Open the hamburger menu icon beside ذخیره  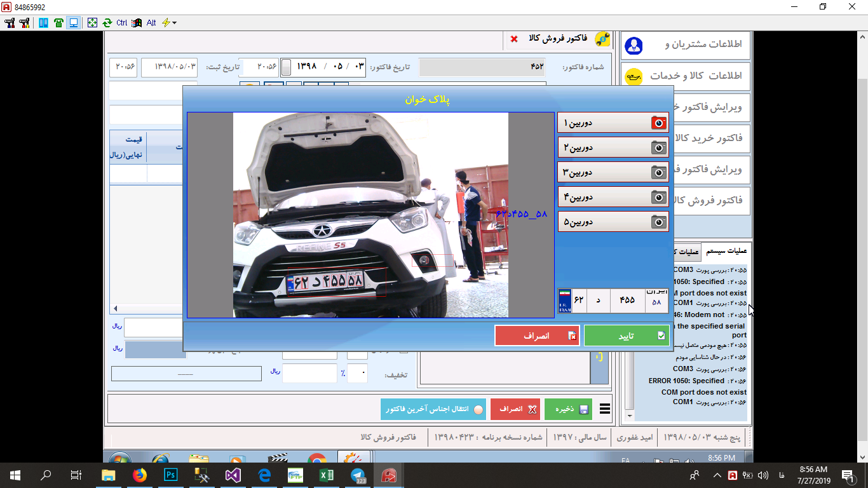[605, 409]
